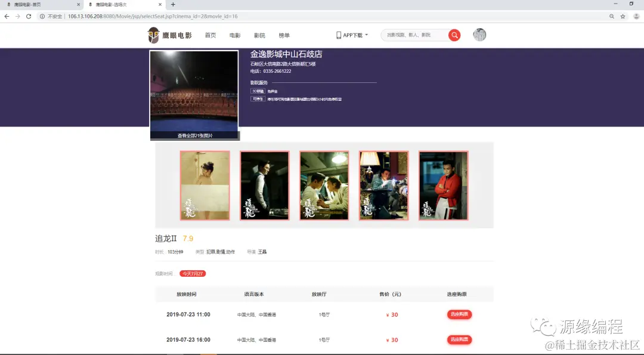Image resolution: width=644 pixels, height=355 pixels.
Task: Select the 今天7月27 date pill
Action: pos(193,274)
